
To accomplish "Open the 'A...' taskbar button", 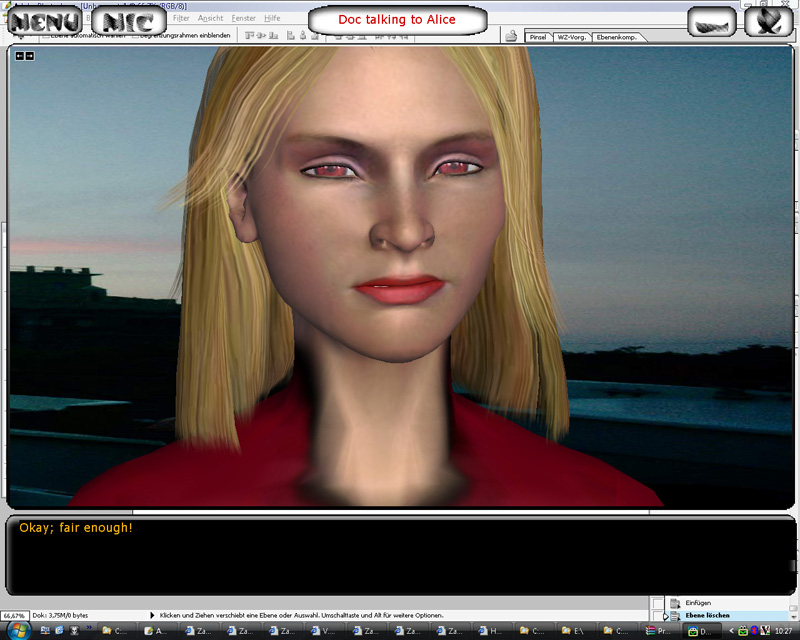I will click(x=160, y=631).
